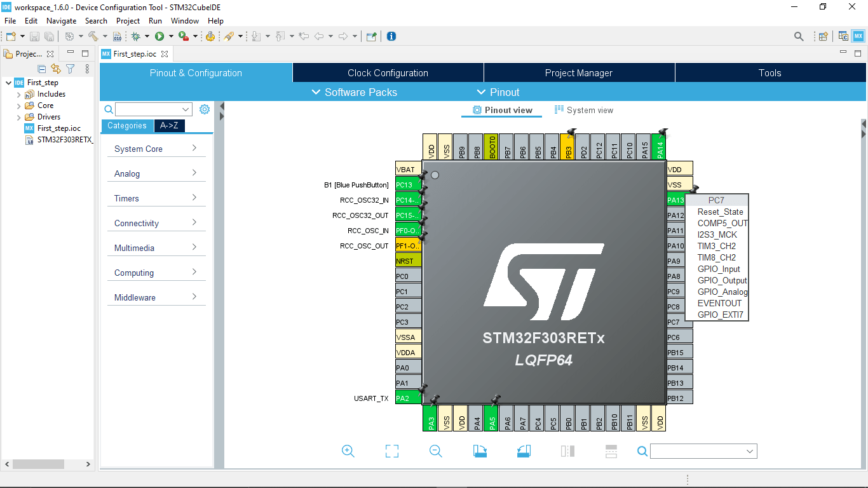Image resolution: width=868 pixels, height=488 pixels.
Task: Click the Information center icon
Action: coord(391,36)
